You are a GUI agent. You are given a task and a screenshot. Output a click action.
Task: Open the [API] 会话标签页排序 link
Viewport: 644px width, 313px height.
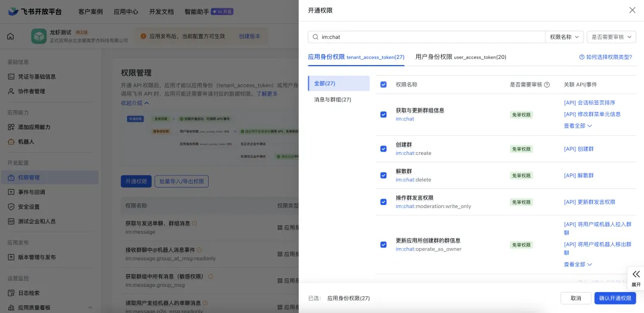click(x=589, y=103)
